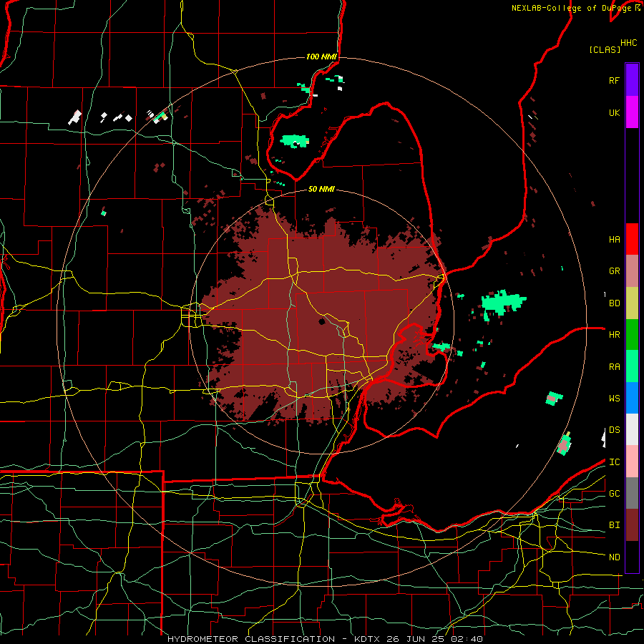Viewport: 644px width, 644px height.
Task: Click the HA legend label
Action: [614, 240]
